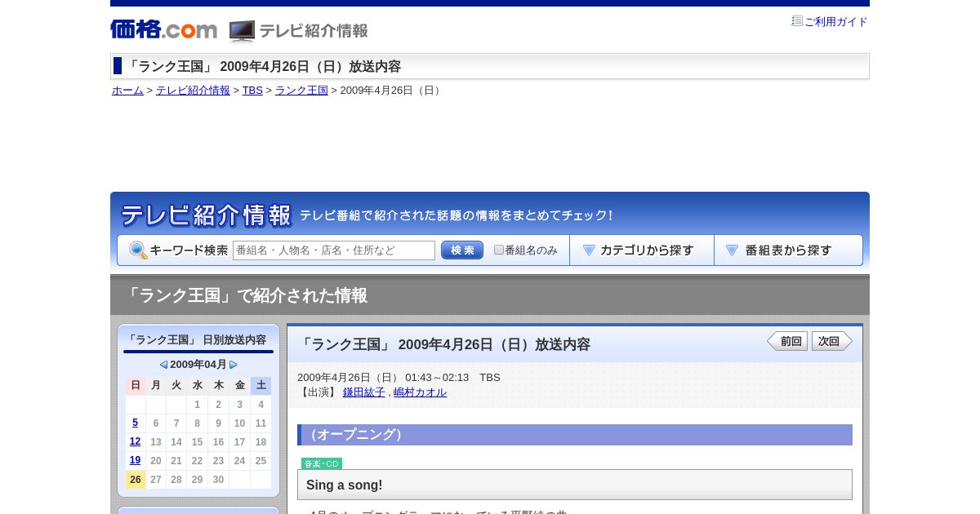Go to previous month arrow in calendar
The height and width of the screenshot is (514, 980).
(x=163, y=365)
